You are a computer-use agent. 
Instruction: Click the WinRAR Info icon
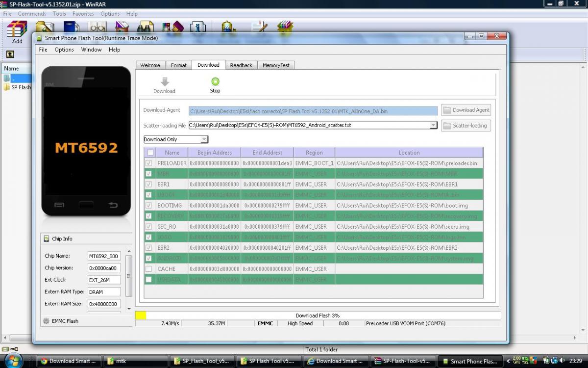(198, 27)
